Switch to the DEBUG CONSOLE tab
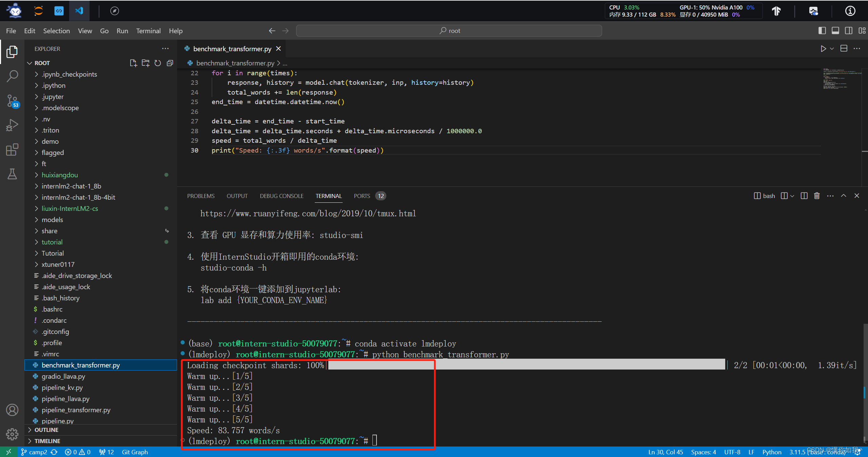 [x=282, y=196]
